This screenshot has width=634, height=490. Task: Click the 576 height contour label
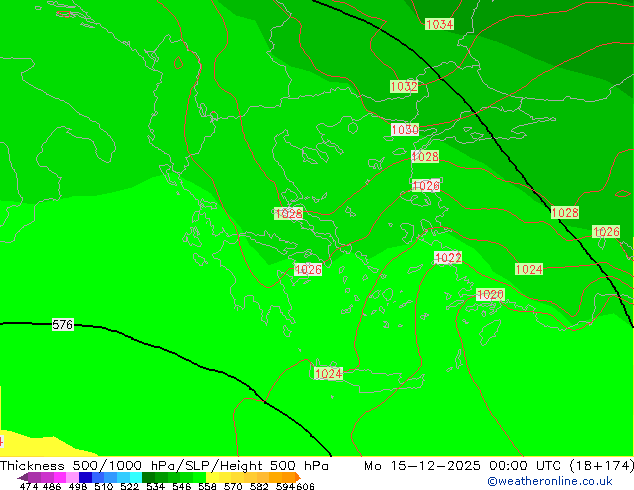(x=63, y=325)
